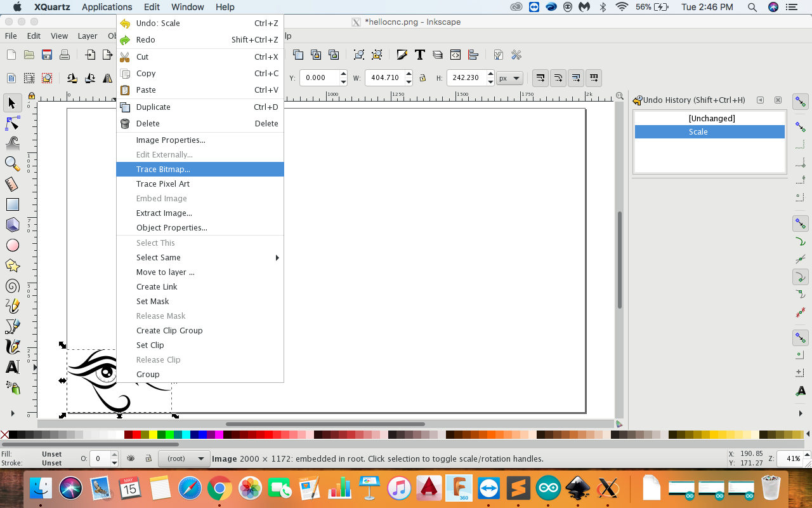Select [Unchanged] entry in Undo History

(x=710, y=118)
